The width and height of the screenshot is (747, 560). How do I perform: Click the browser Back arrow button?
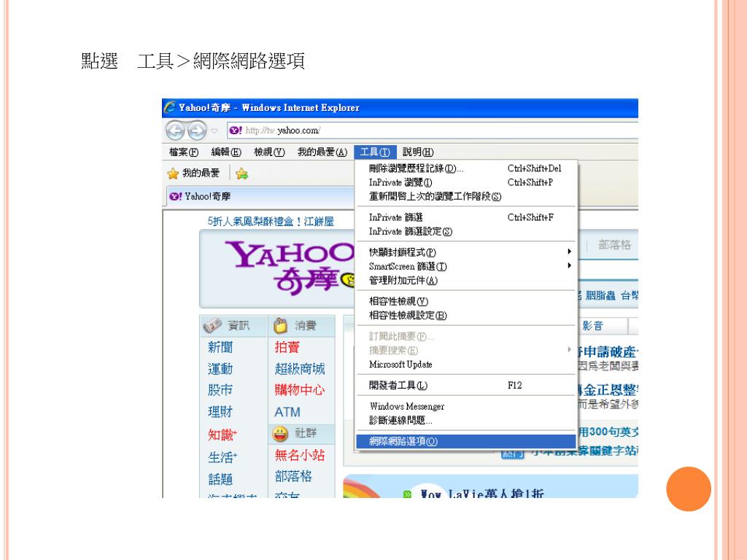coord(176,131)
